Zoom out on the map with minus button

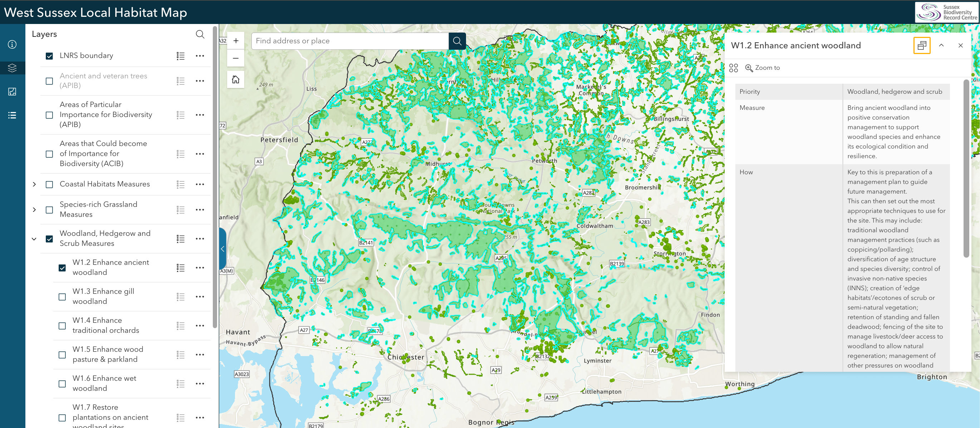click(x=236, y=58)
